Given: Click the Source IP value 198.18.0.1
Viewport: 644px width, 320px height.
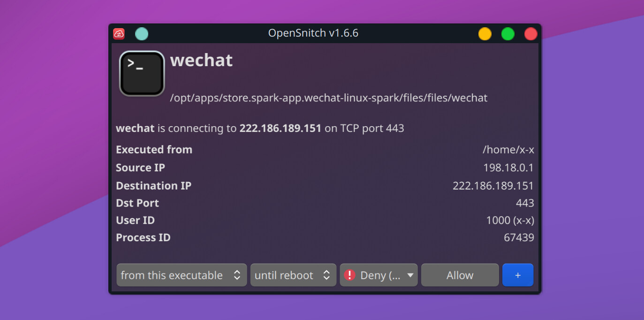Looking at the screenshot, I should pos(508,168).
